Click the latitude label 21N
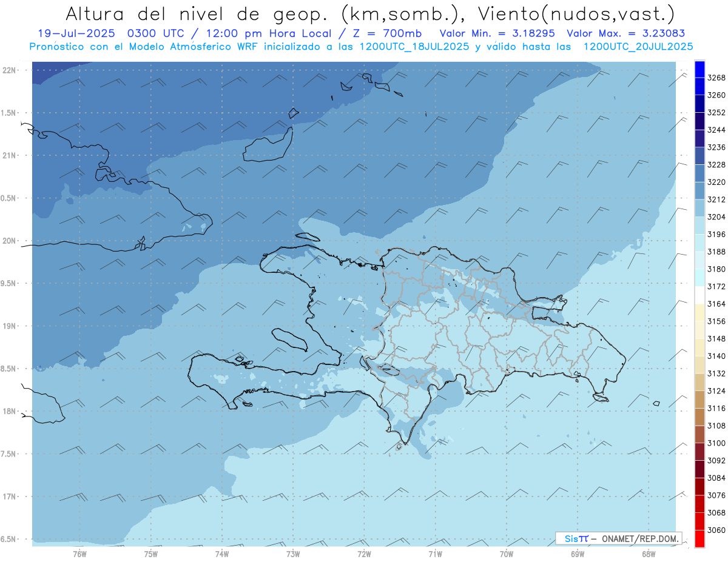 pos(10,155)
